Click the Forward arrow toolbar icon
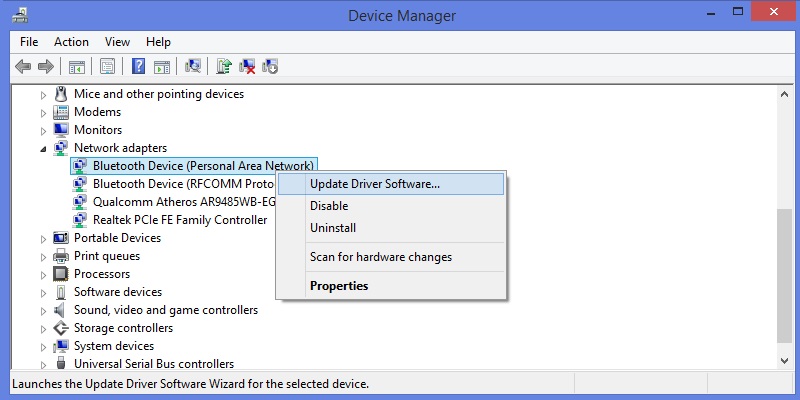 coord(46,66)
